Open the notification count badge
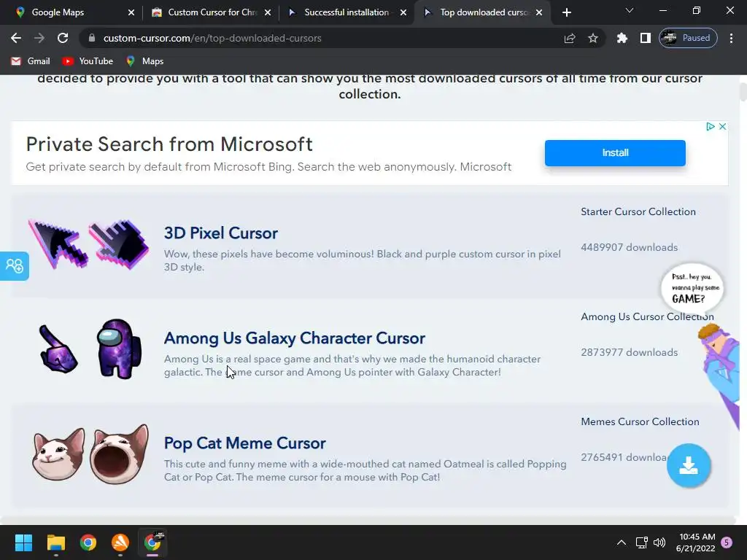This screenshot has height=560, width=747. (727, 542)
